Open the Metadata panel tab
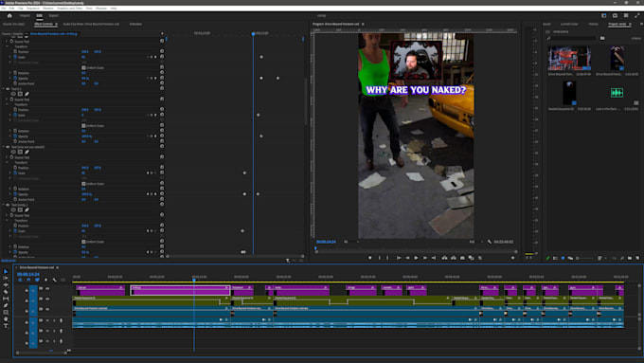This screenshot has height=363, width=644. coord(135,25)
